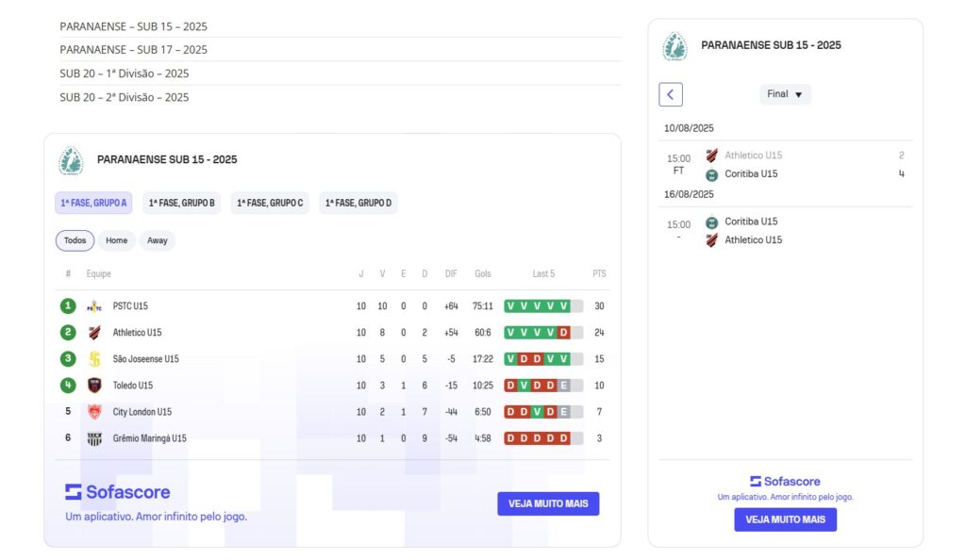Viewport: 966px width, 560px height.
Task: Click the Equipe column header
Action: pyautogui.click(x=98, y=273)
